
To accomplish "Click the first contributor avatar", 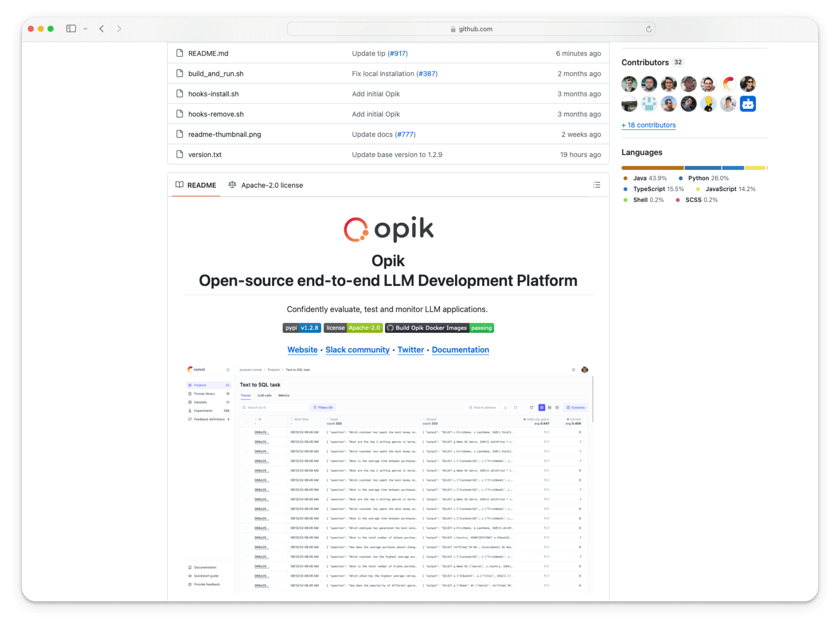I will (629, 84).
